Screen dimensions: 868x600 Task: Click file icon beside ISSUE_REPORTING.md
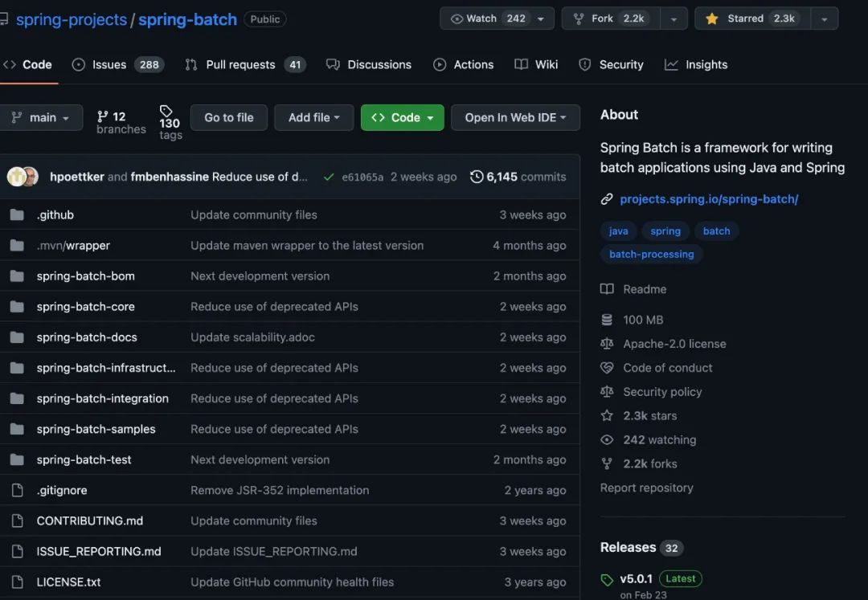pyautogui.click(x=17, y=551)
